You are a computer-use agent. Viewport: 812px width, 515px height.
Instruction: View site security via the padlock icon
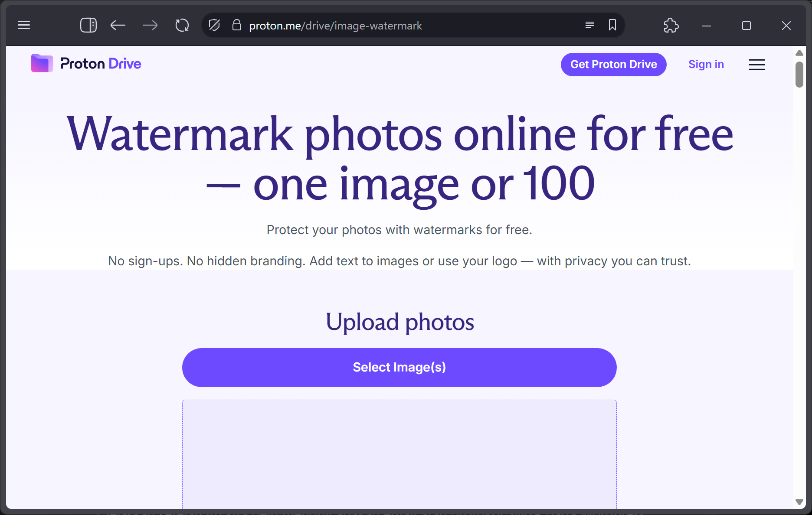point(236,25)
